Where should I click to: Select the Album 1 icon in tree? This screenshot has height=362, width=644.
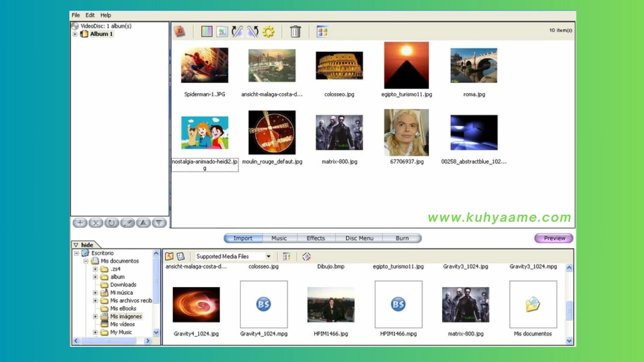point(84,34)
